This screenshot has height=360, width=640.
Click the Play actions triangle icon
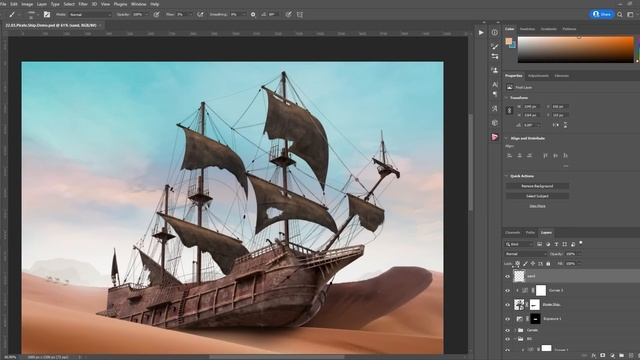point(481,33)
